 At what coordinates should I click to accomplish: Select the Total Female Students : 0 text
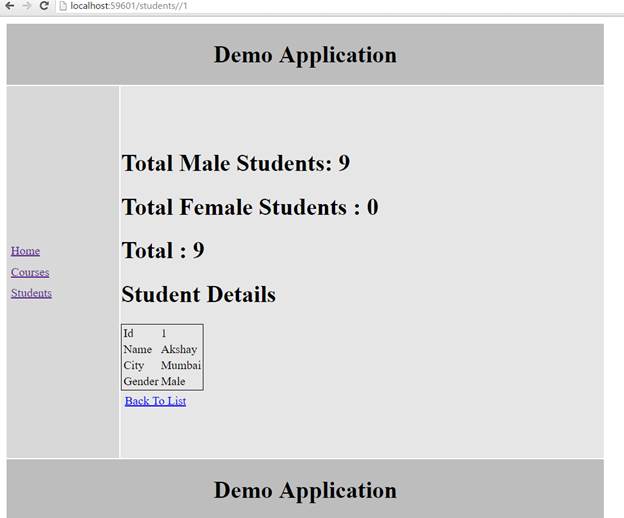[250, 207]
